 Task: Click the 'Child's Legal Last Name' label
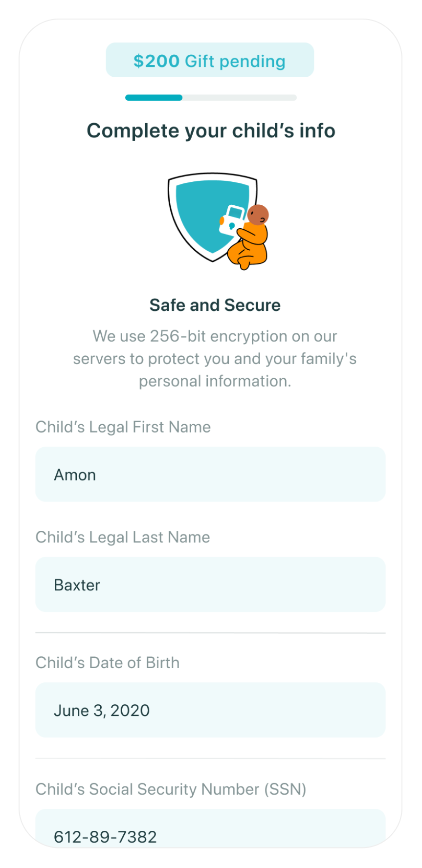point(123,537)
